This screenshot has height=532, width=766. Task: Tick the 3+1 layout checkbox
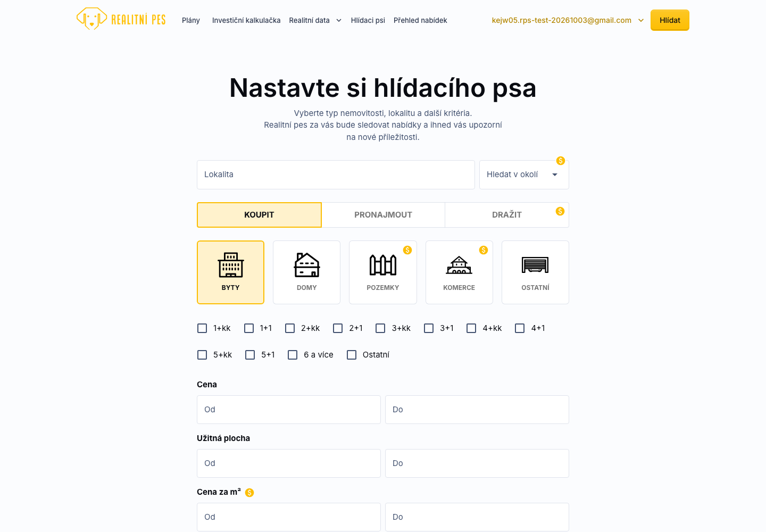click(429, 328)
